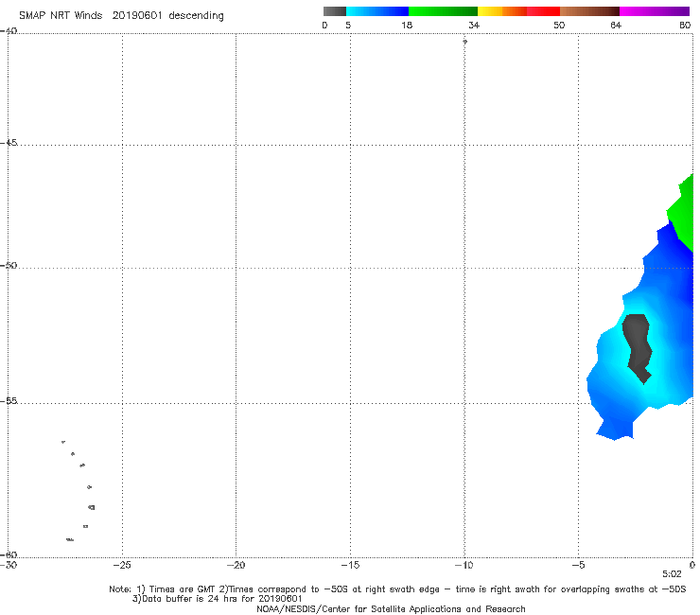
Task: Click the NOAA/NESDIS credit line
Action: click(391, 609)
